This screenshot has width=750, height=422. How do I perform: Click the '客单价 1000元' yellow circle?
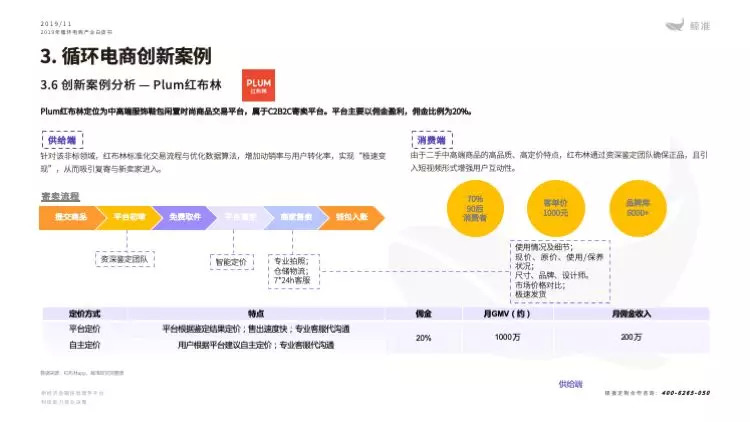click(555, 208)
